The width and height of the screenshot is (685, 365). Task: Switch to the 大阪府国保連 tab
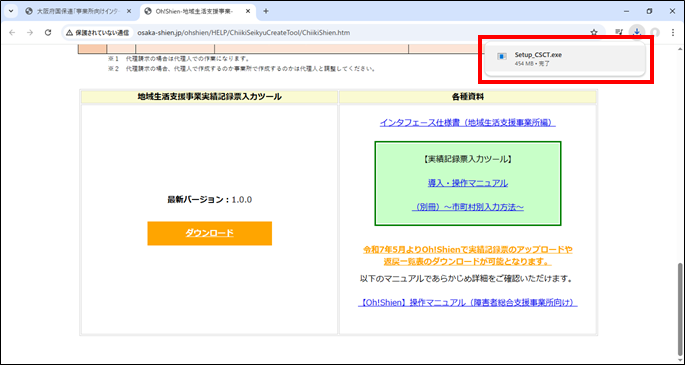point(79,11)
